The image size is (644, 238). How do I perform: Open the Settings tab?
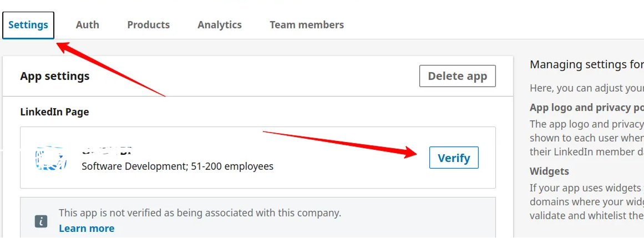tap(28, 25)
